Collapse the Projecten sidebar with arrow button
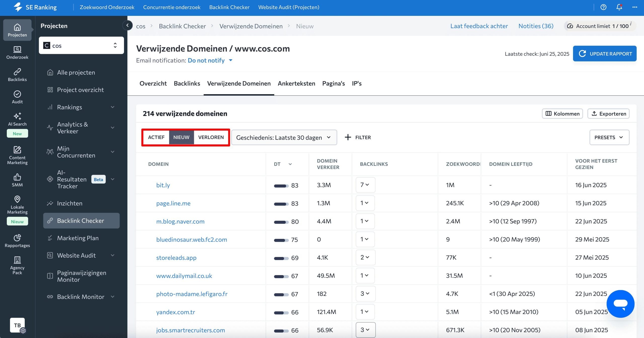 click(128, 25)
